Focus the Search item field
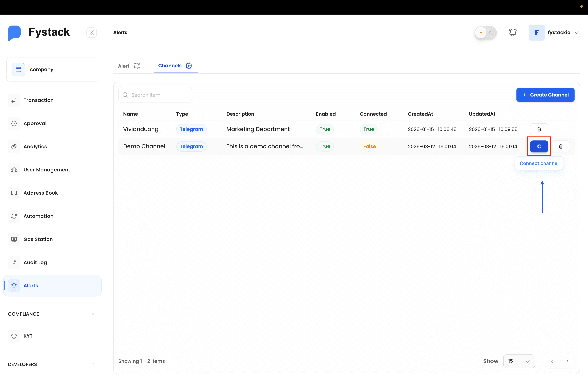 [x=160, y=95]
